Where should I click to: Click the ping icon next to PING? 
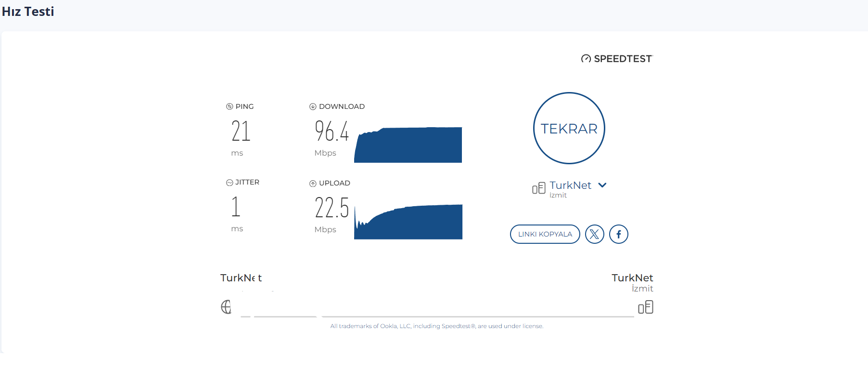point(230,106)
